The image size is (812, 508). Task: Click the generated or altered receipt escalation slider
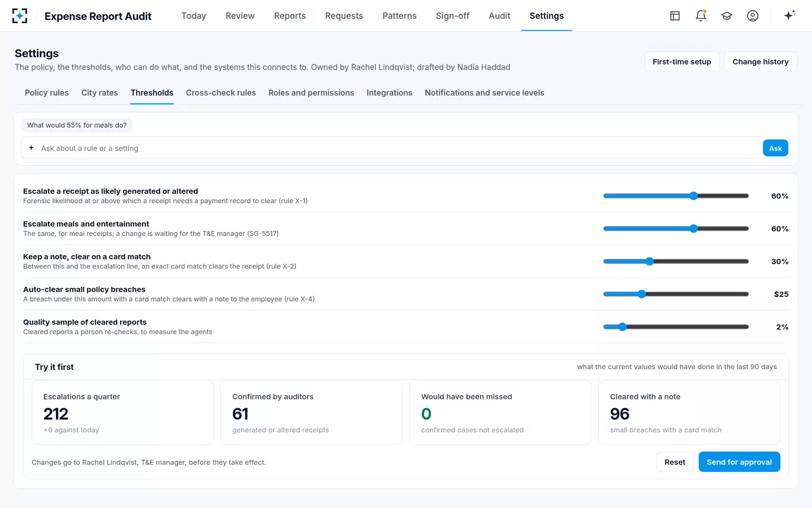pos(676,196)
